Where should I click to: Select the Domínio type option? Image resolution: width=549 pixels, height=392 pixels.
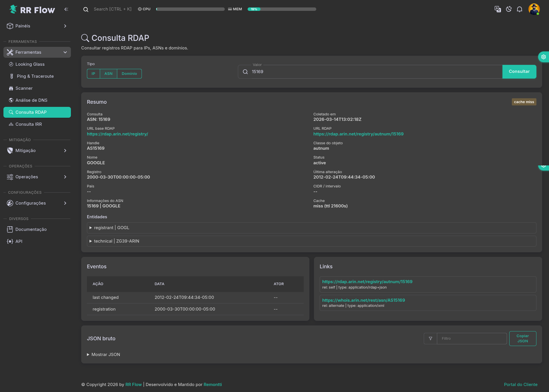click(129, 74)
